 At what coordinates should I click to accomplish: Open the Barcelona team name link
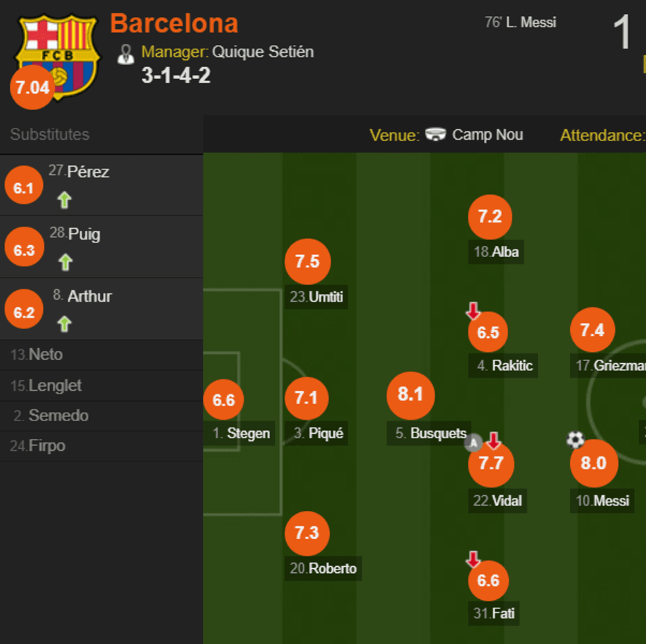174,24
